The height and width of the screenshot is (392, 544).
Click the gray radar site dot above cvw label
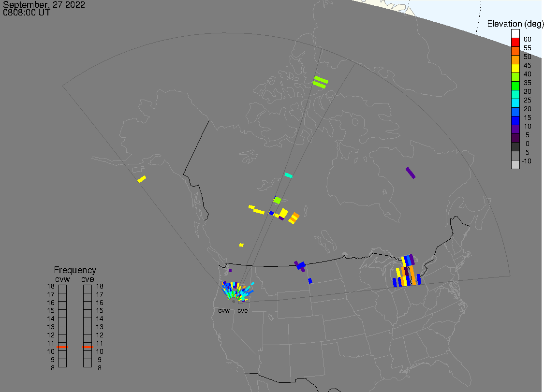coord(234,302)
